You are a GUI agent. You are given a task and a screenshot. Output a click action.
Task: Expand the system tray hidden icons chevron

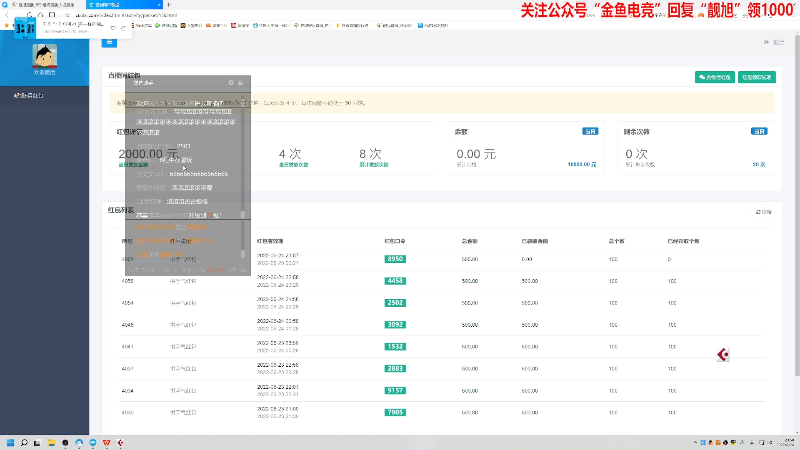point(695,443)
